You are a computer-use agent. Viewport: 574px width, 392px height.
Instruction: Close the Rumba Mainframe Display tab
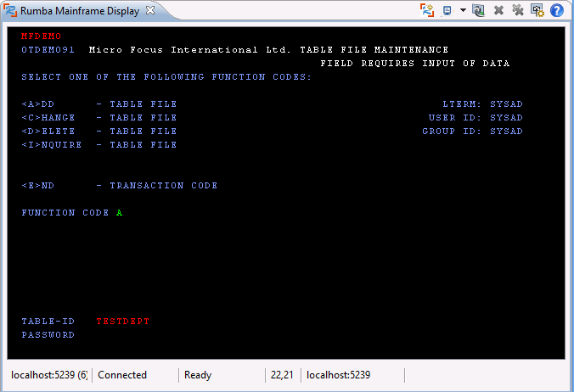point(150,11)
